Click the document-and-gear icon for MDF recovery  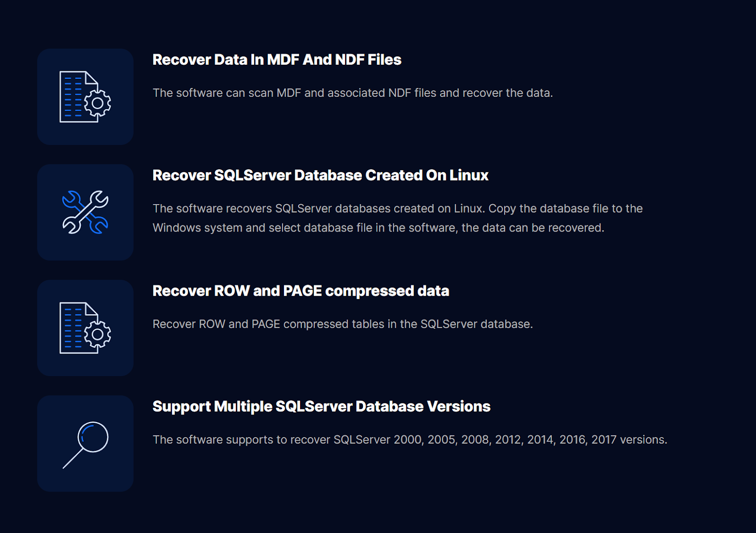(x=84, y=97)
